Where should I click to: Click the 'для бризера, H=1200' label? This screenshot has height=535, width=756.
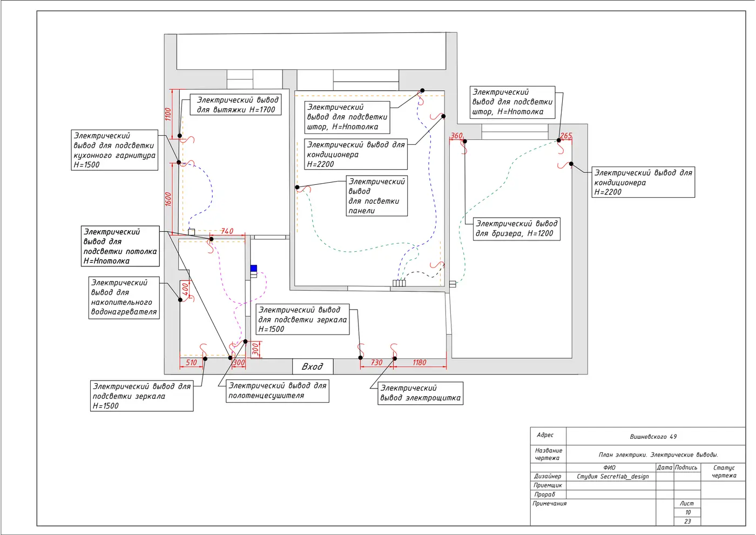click(517, 229)
